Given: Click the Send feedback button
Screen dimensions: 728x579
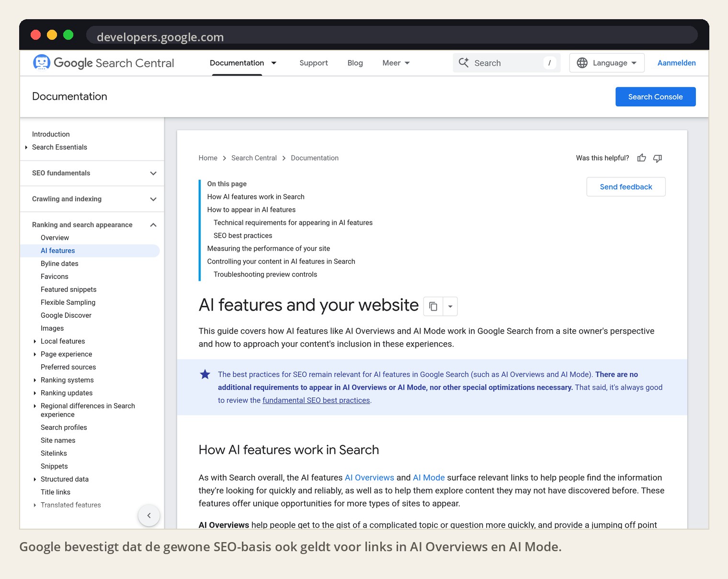Looking at the screenshot, I should point(626,187).
